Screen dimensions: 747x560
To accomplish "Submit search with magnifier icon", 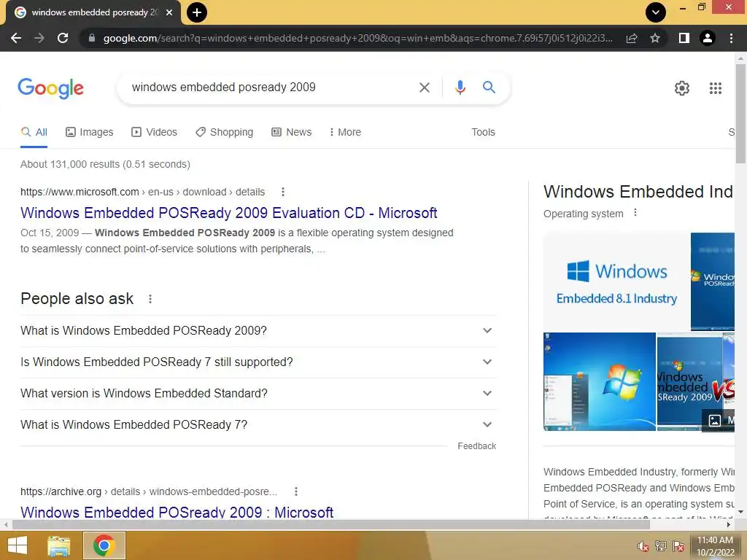I will coord(489,87).
